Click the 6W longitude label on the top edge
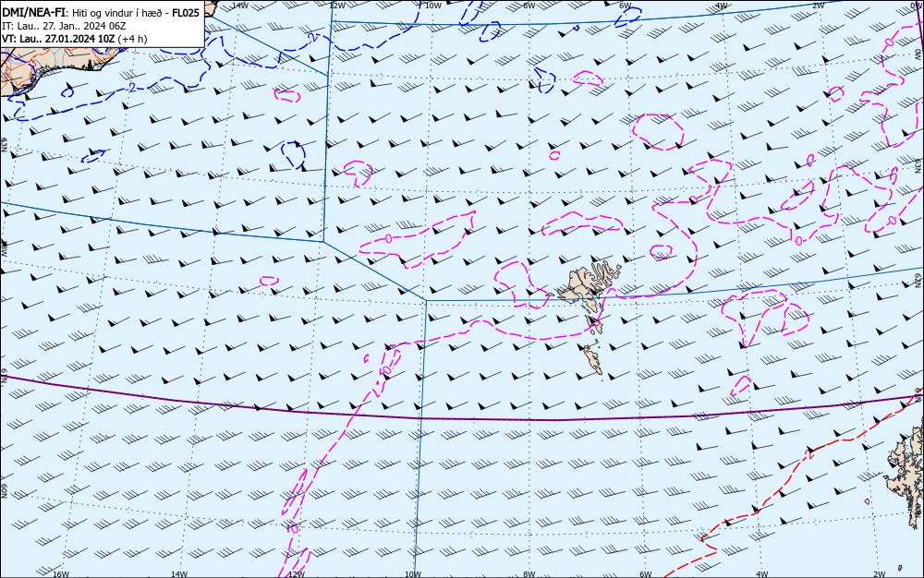924x578 pixels. coord(626,6)
